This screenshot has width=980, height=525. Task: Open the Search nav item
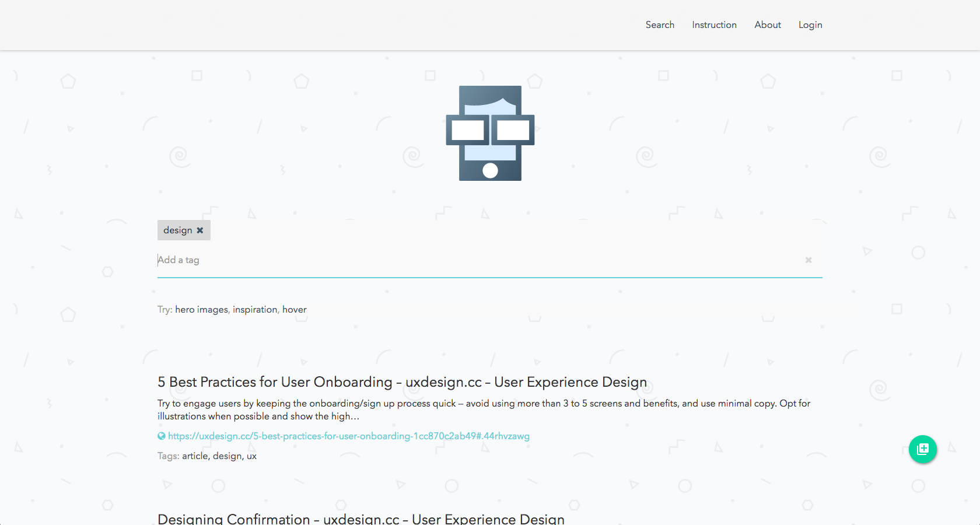click(660, 24)
